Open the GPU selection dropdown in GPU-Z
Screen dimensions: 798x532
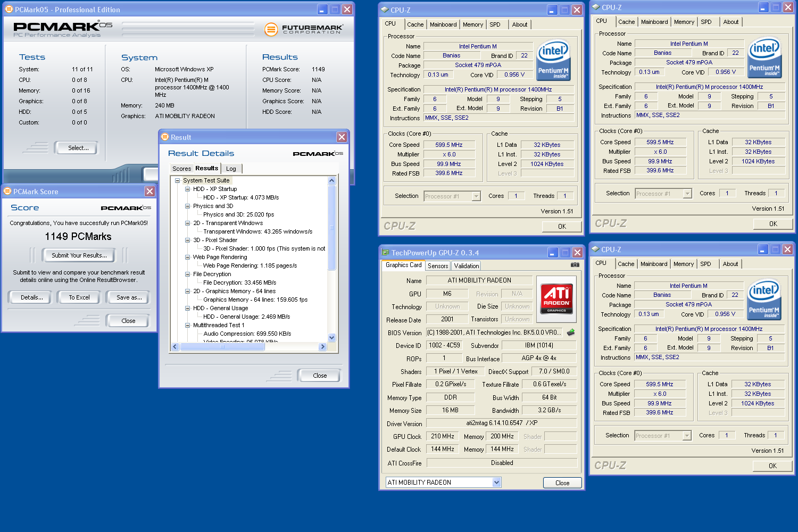[496, 483]
